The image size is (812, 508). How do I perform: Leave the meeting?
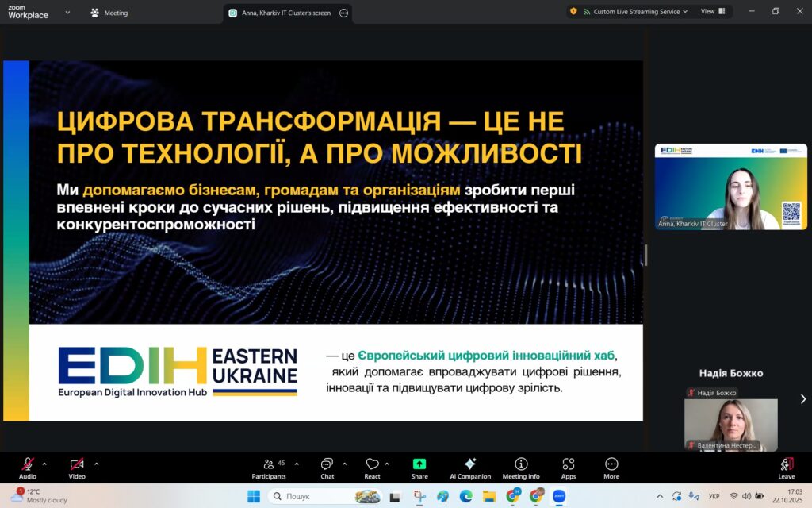[786, 468]
